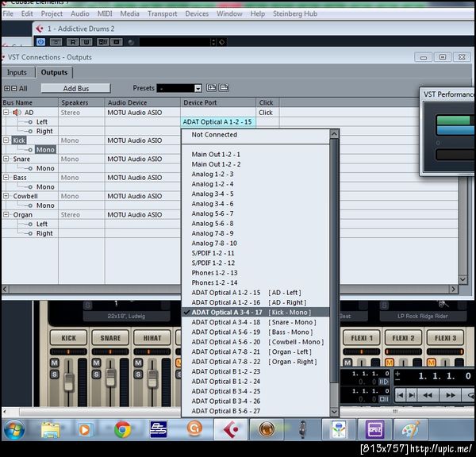
Task: Open the plugin preset management diamond icon
Action: coord(222,42)
